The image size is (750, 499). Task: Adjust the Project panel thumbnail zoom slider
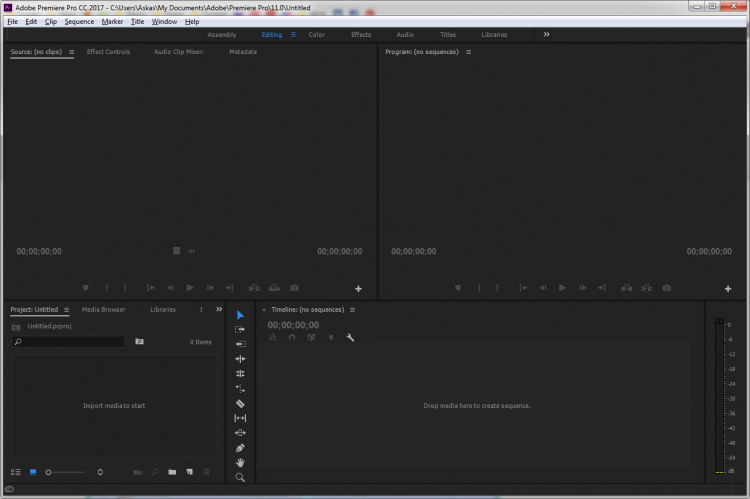tap(49, 471)
